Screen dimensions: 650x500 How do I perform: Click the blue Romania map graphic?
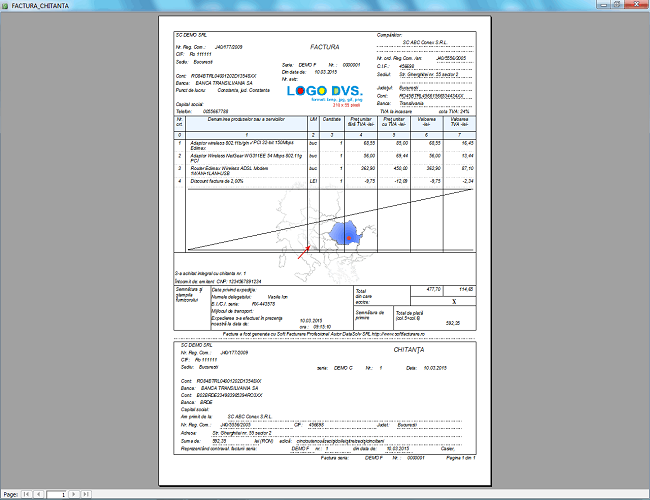pos(346,233)
